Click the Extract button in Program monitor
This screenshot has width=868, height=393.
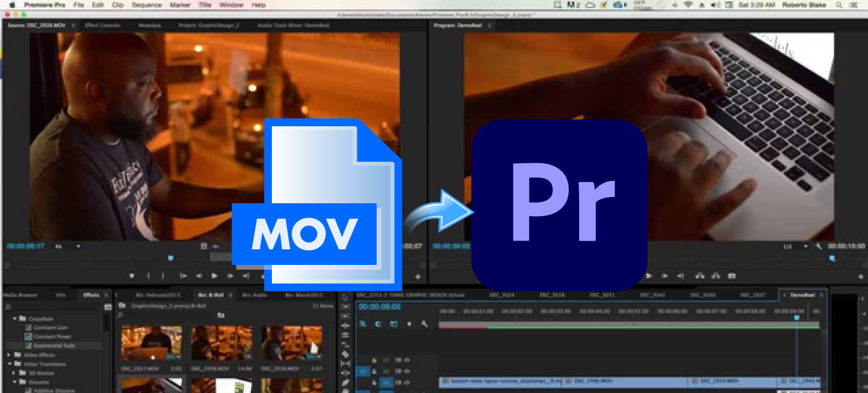(715, 276)
